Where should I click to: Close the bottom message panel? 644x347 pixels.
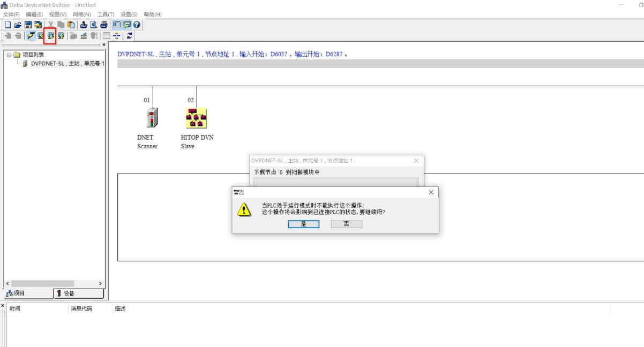tap(2, 305)
